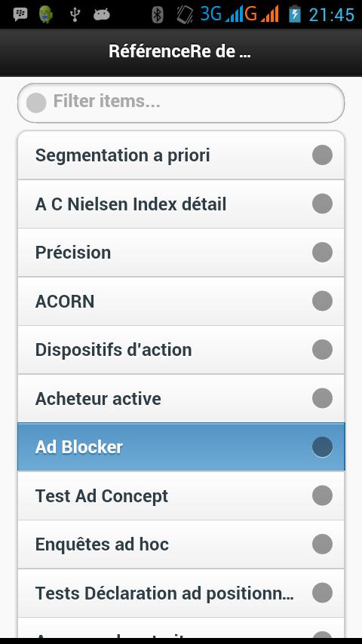This screenshot has width=362, height=644.
Task: Tap the dark round icon on Ad Blocker row
Action: (x=322, y=447)
